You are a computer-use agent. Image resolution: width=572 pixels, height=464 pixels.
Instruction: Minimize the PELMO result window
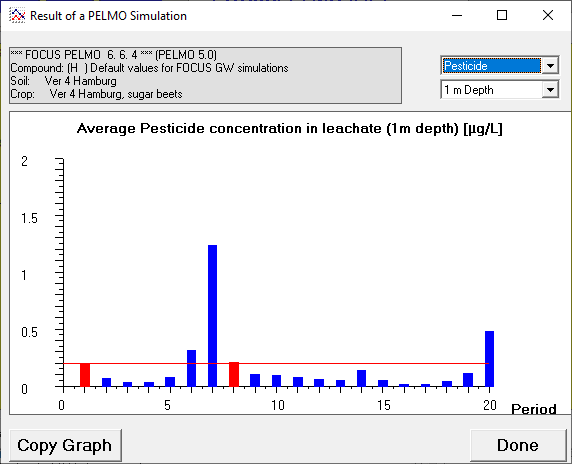coord(457,15)
